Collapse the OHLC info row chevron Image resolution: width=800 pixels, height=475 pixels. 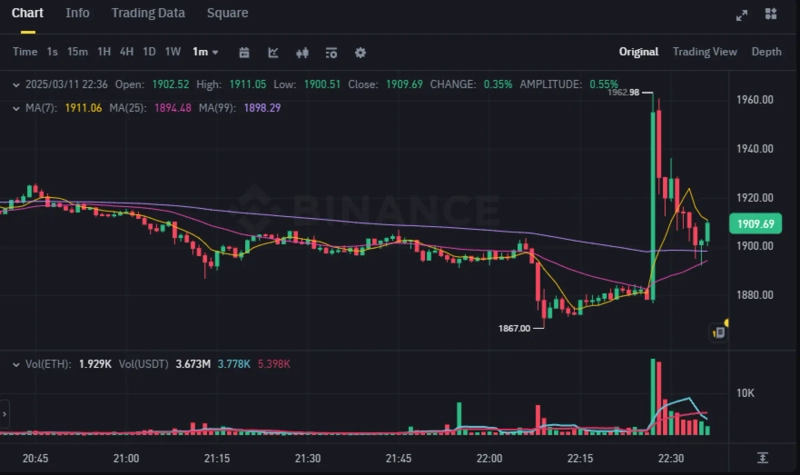point(16,85)
